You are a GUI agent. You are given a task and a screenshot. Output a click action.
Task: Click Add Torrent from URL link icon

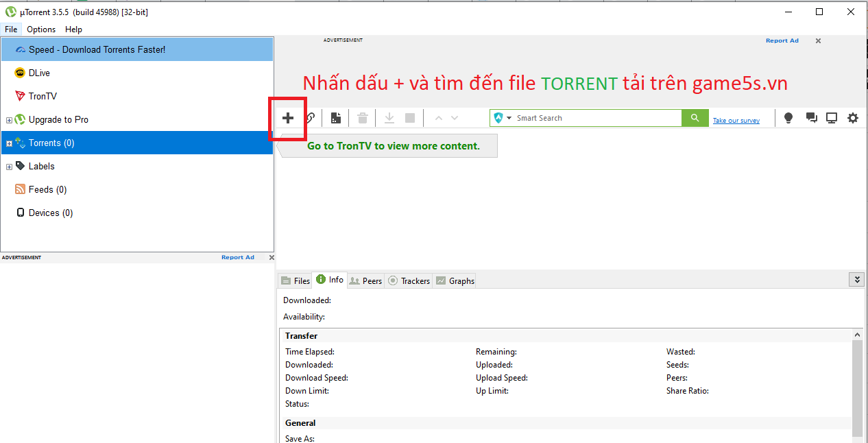coord(311,118)
